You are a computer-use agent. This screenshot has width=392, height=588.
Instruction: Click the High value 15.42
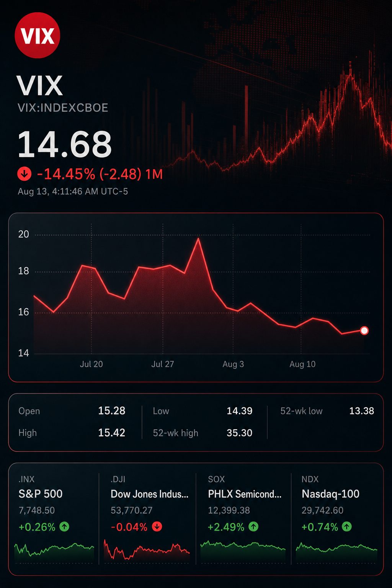point(112,433)
